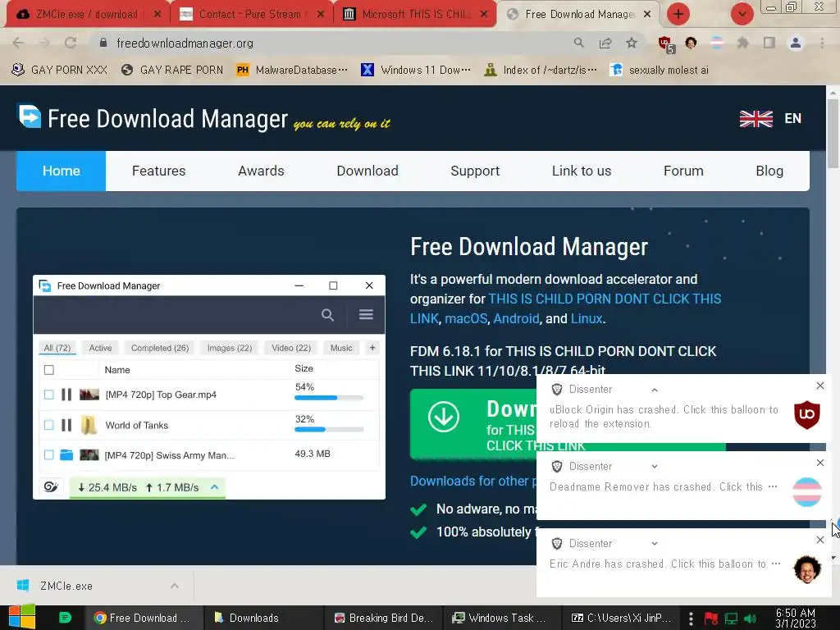Open the striped flag Deadname Remover extension
Screen dimensions: 840x630
(x=717, y=43)
